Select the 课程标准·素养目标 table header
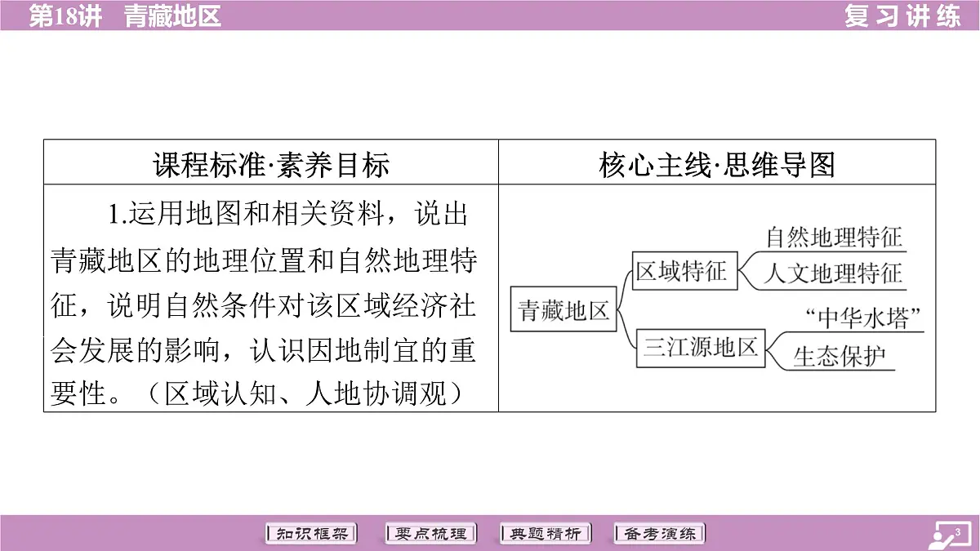 tap(271, 165)
